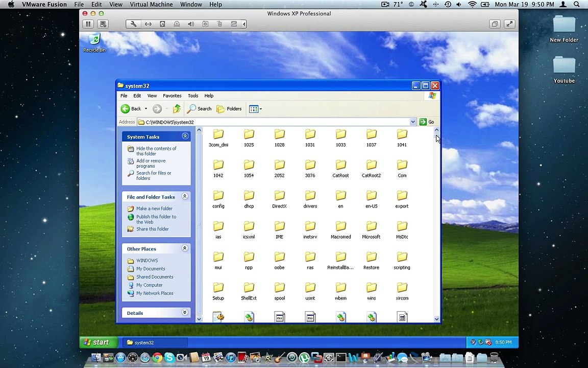The height and width of the screenshot is (368, 588).
Task: Select the wbem folder
Action: pos(340,291)
